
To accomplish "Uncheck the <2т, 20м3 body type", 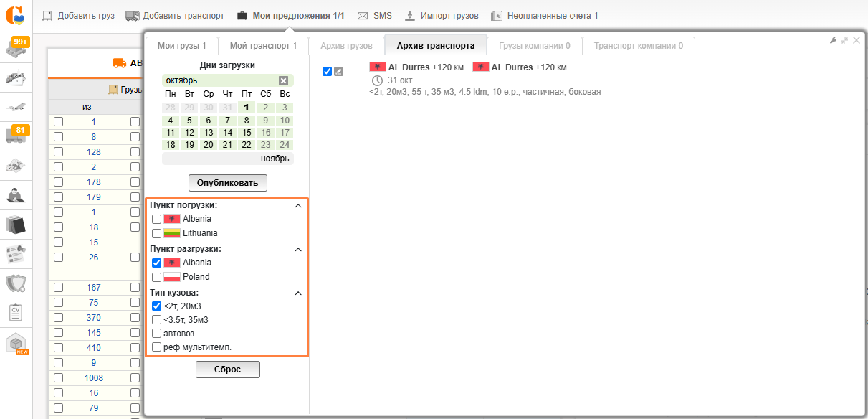I will click(156, 306).
